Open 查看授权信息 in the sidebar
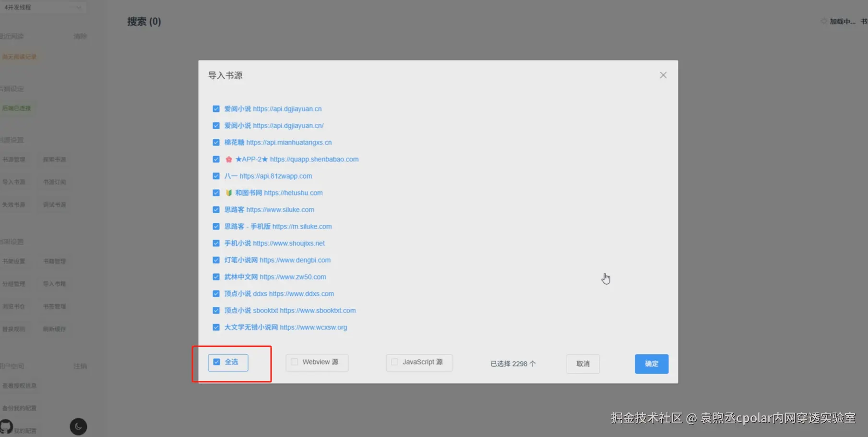Viewport: 868px width, 437px height. [19, 386]
